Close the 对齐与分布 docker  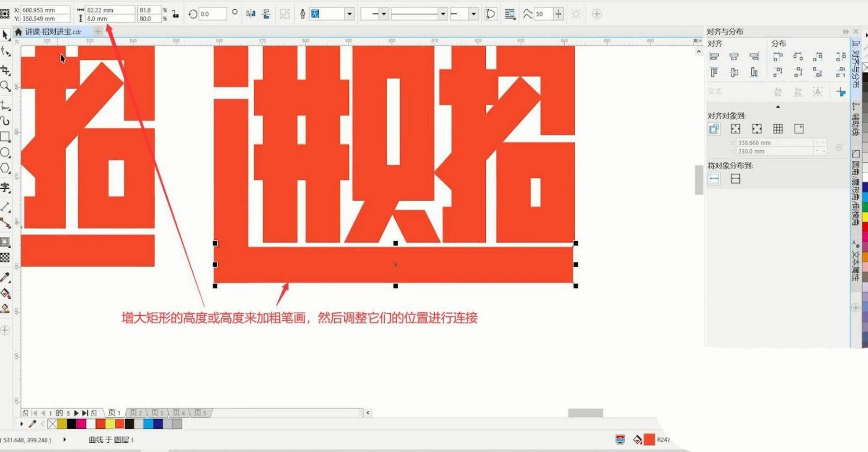856,32
